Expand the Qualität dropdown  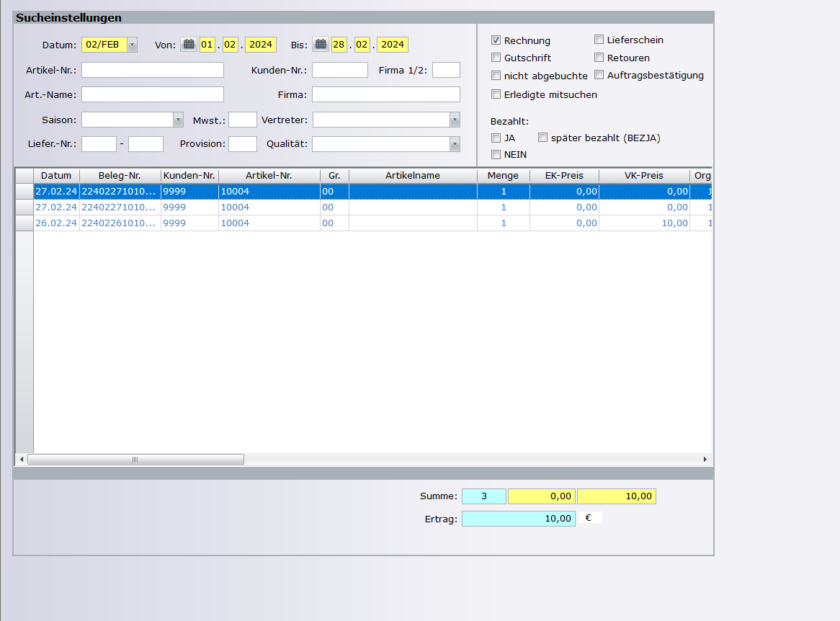coord(455,144)
